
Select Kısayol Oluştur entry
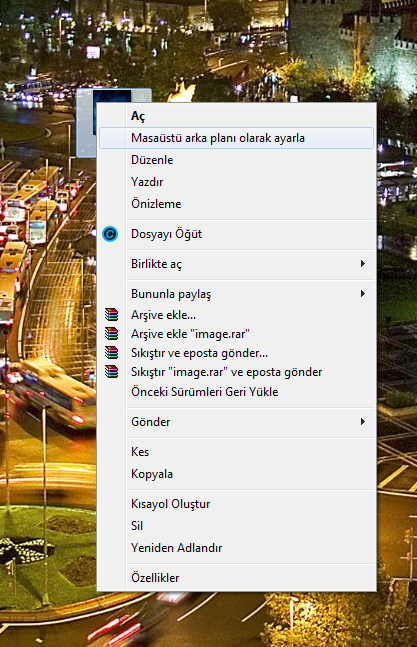(236, 504)
